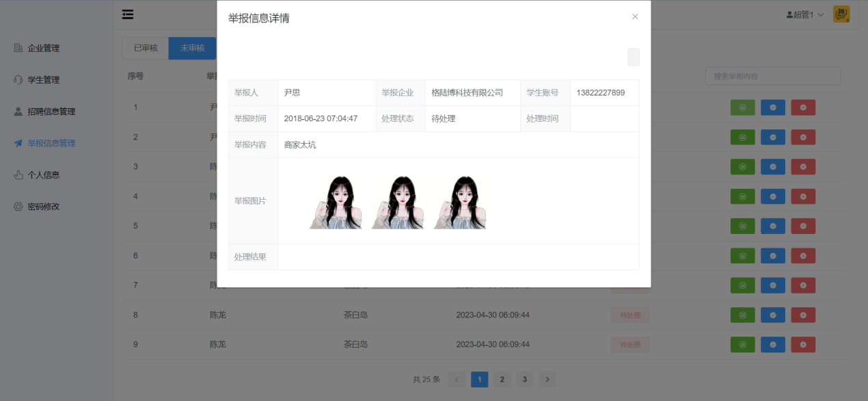Image resolution: width=868 pixels, height=401 pixels.
Task: Click the 待处理 status in the detail table
Action: click(444, 119)
